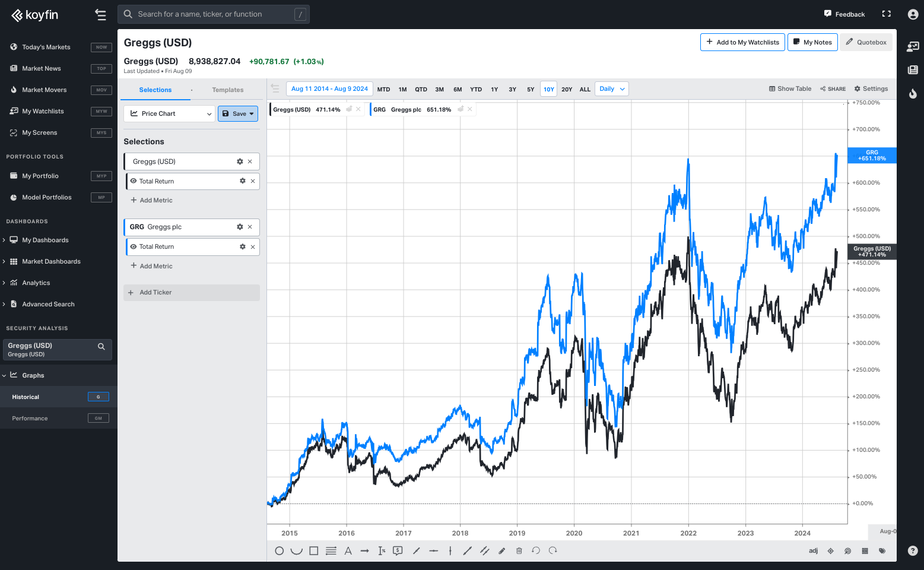Open Greggs (USD) settings gear
The width and height of the screenshot is (924, 570).
pos(240,161)
